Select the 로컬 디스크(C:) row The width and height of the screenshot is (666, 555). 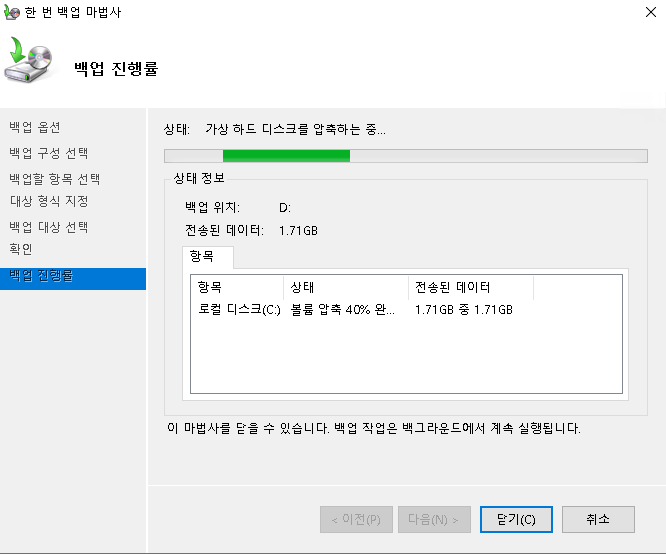coord(240,311)
